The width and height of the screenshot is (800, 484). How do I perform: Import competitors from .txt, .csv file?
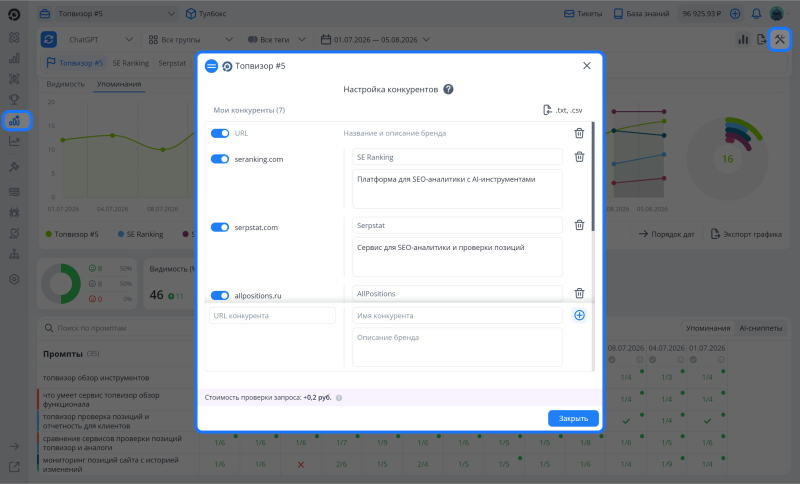point(563,110)
